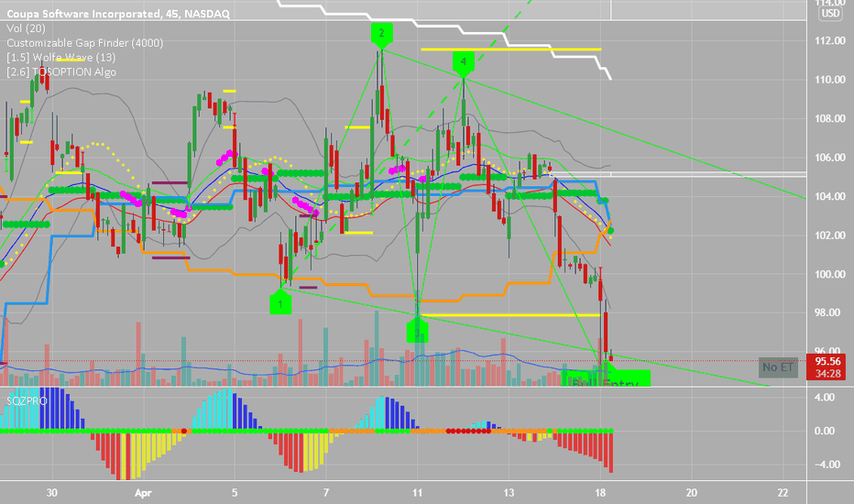This screenshot has height=504, width=854.
Task: Click the Wolfe Wave point 3 marker
Action: (417, 330)
